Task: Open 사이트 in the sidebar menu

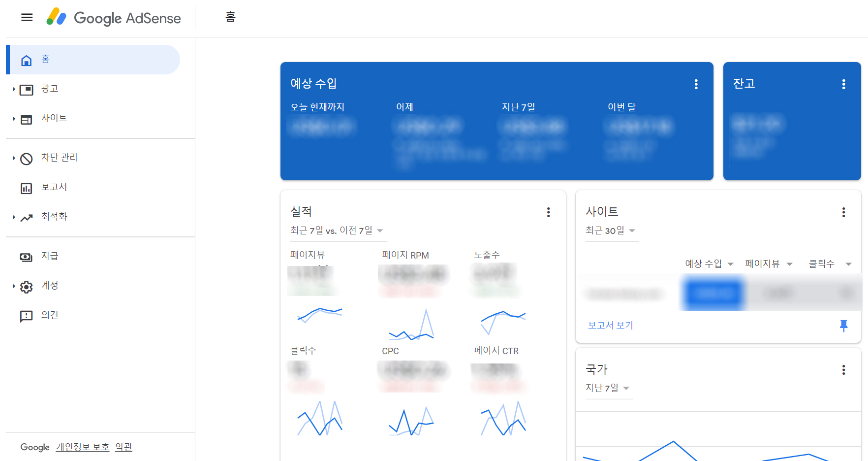Action: pos(93,119)
